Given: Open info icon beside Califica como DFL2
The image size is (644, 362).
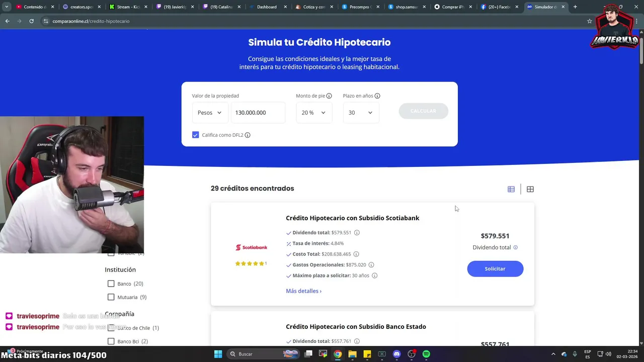Looking at the screenshot, I should tap(248, 135).
